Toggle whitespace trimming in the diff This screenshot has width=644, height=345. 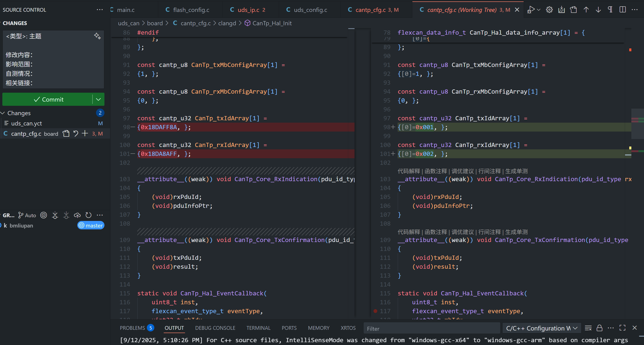click(610, 10)
